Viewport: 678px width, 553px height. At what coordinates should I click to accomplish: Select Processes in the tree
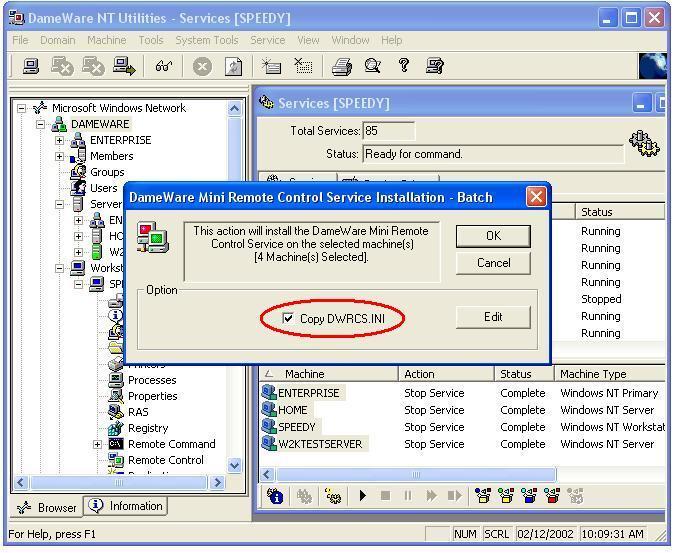tap(152, 380)
